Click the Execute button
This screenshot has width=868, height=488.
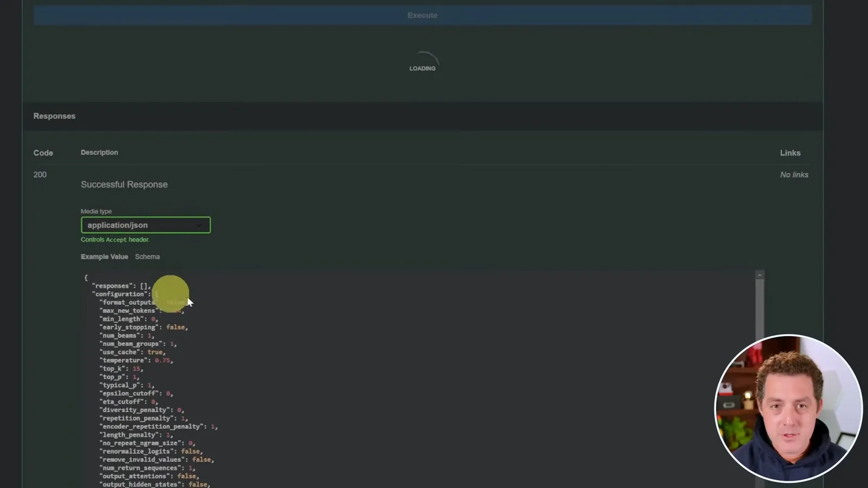(423, 15)
